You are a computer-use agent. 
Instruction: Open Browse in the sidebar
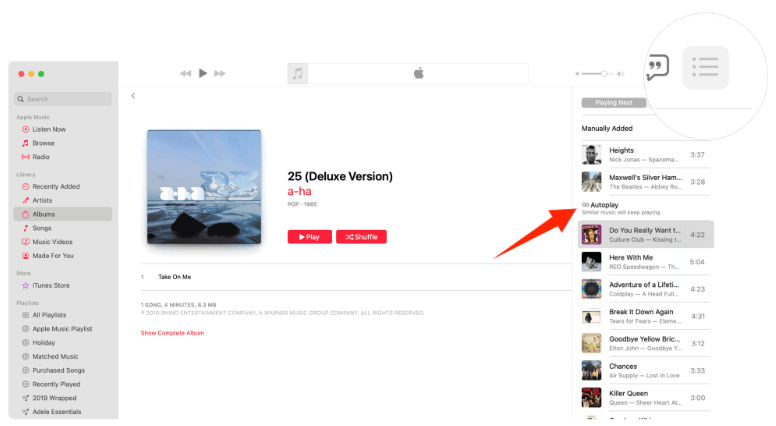(43, 143)
